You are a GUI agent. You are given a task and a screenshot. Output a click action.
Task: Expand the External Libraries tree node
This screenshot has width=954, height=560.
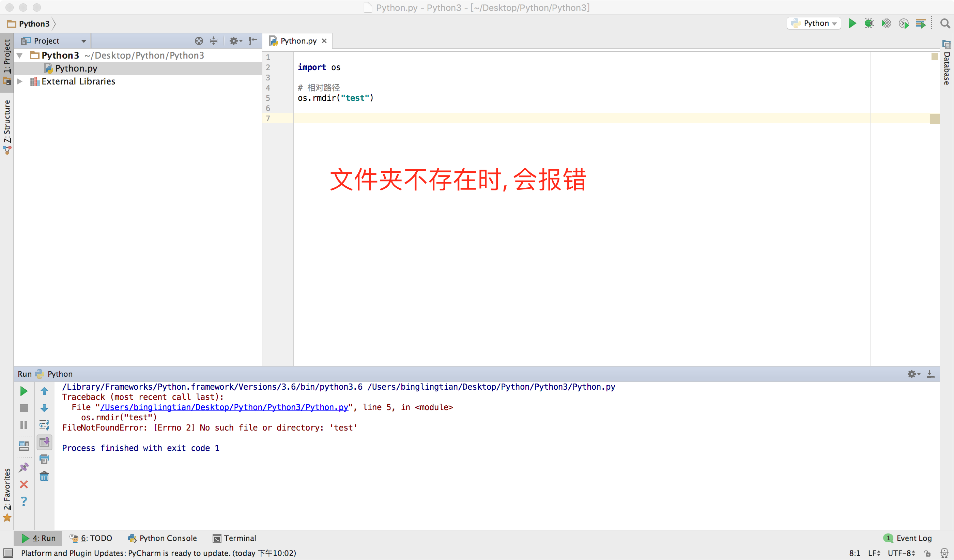point(20,81)
